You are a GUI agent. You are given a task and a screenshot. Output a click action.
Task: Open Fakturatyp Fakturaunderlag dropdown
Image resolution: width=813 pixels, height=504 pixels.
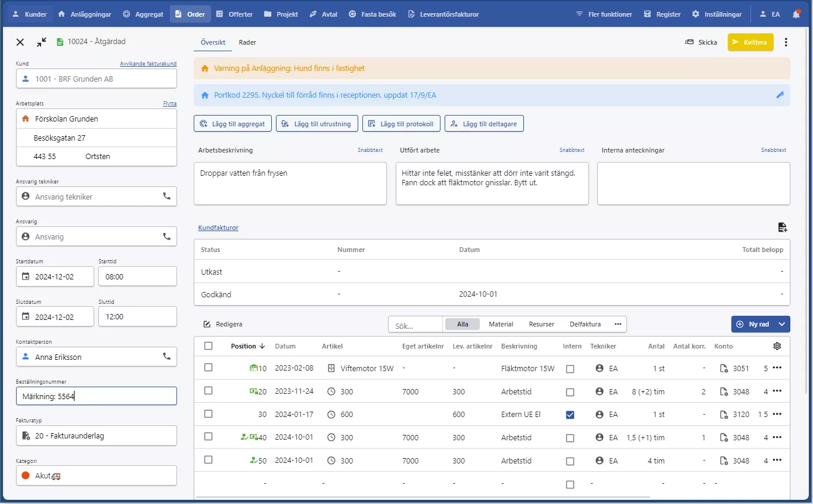click(97, 435)
